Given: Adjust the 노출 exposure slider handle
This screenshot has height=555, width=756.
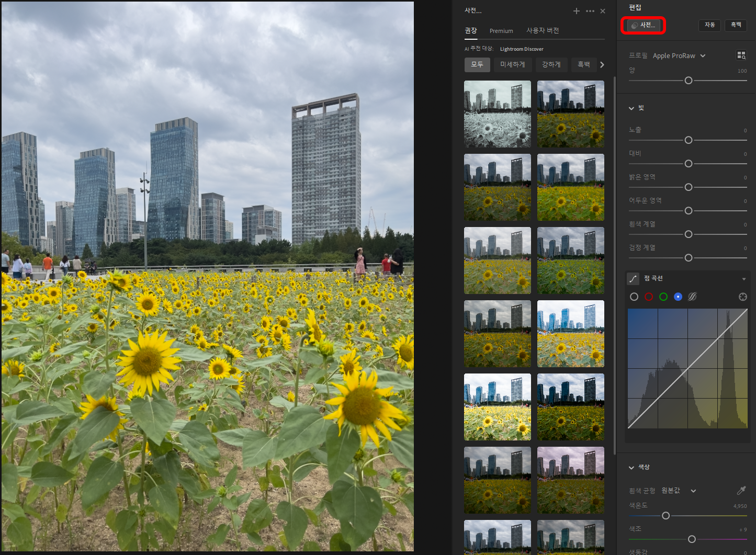Looking at the screenshot, I should click(689, 140).
